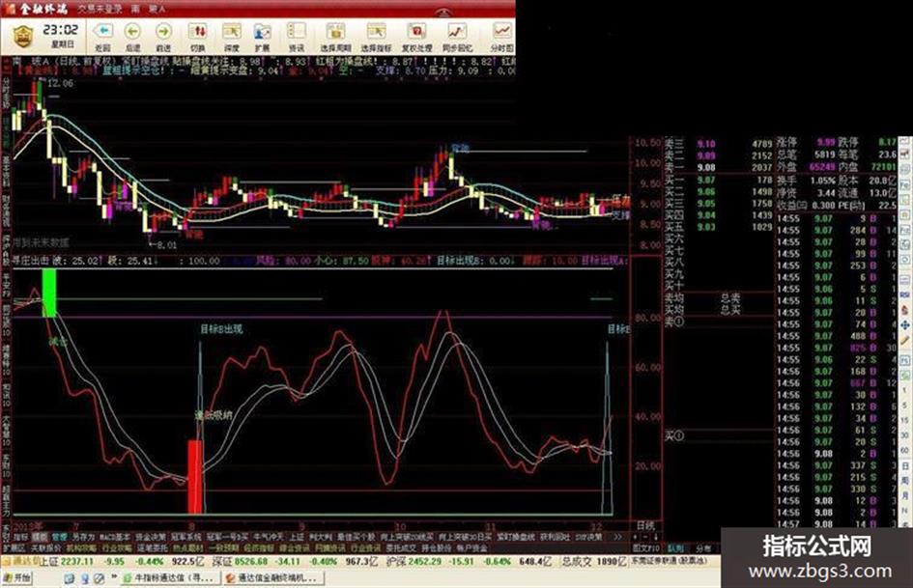This screenshot has width=913, height=588.
Task: Click the 复权处理 toolbar icon
Action: 417,36
